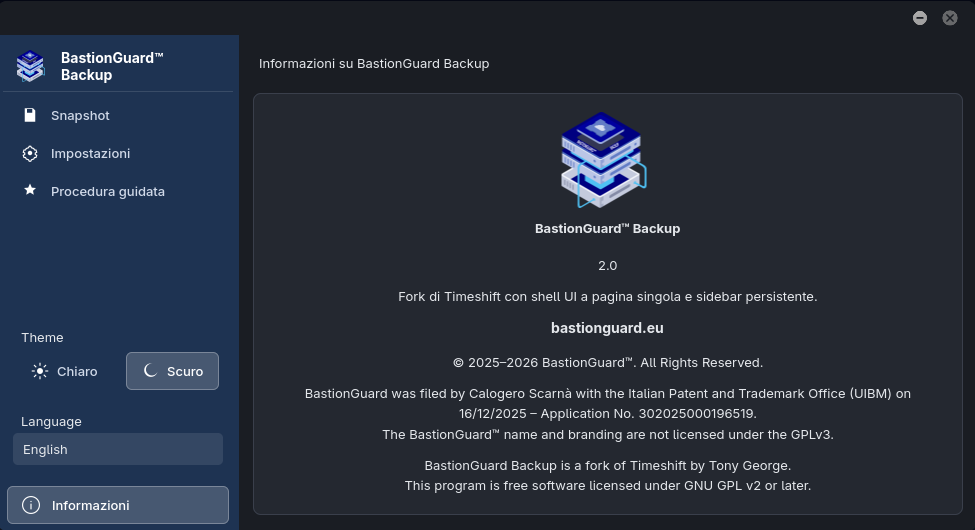Click the sun icon for Chiaro theme

click(x=40, y=371)
